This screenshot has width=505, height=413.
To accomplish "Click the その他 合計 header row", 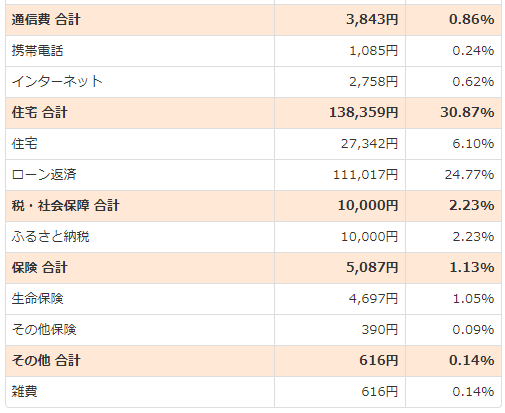I will [x=253, y=361].
